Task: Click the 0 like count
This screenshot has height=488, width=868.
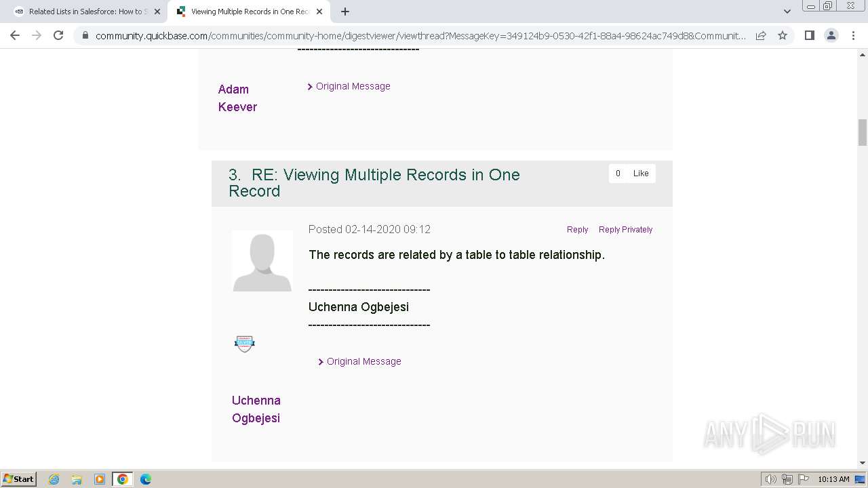Action: pyautogui.click(x=618, y=174)
